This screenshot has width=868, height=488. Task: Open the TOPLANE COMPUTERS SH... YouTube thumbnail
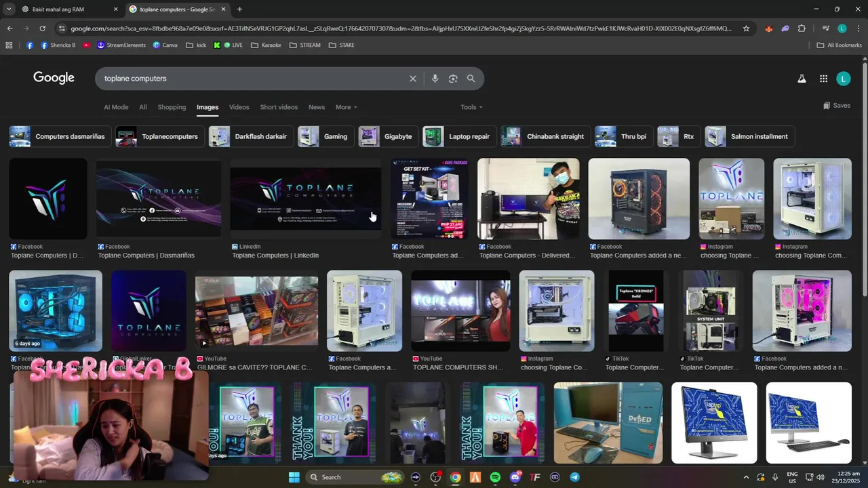(x=460, y=310)
